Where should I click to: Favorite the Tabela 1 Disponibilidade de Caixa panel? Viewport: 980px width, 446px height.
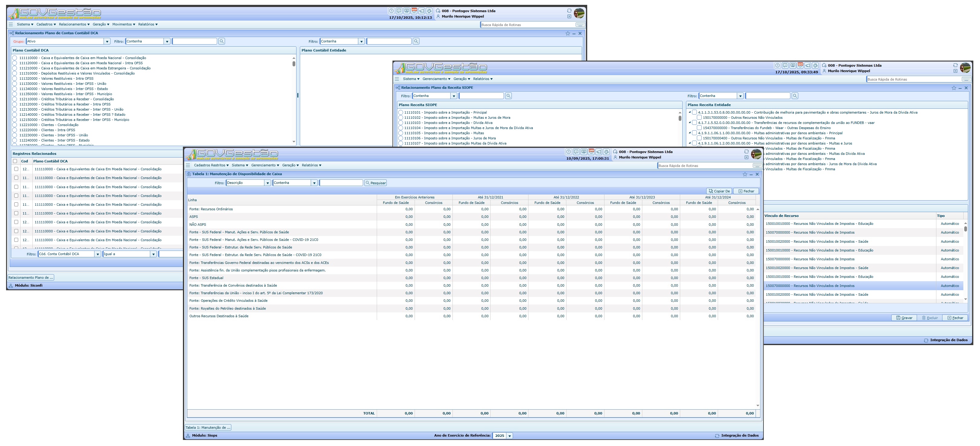[x=744, y=174]
